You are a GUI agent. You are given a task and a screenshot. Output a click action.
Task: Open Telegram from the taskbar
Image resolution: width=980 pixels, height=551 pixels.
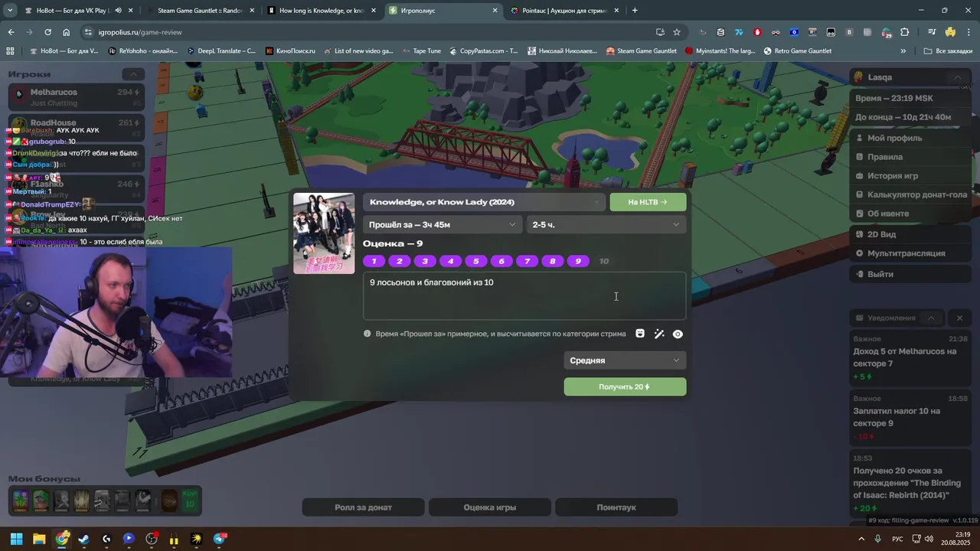pos(220,539)
